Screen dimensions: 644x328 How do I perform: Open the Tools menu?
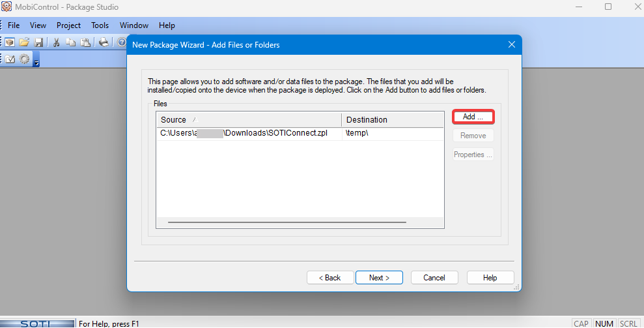(x=100, y=25)
